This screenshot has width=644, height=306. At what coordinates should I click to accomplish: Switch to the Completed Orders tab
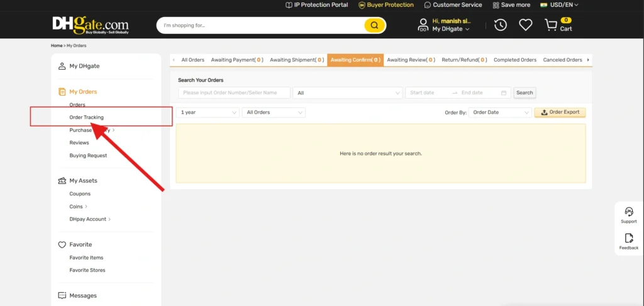515,60
